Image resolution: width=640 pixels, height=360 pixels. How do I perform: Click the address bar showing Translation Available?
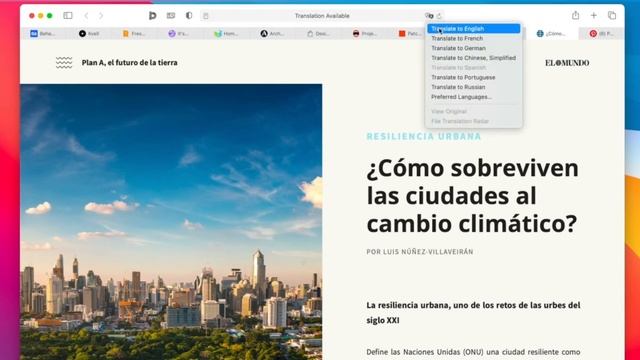pyautogui.click(x=322, y=16)
